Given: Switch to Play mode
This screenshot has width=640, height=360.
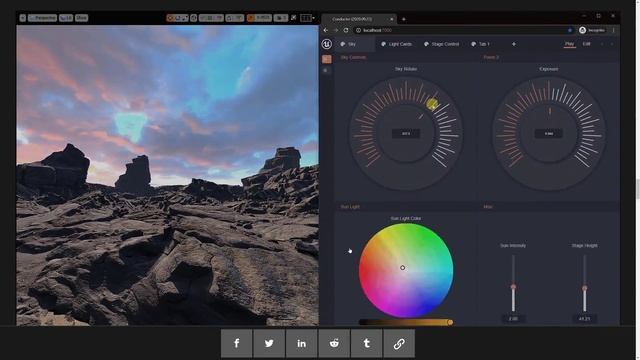Looking at the screenshot, I should (569, 44).
